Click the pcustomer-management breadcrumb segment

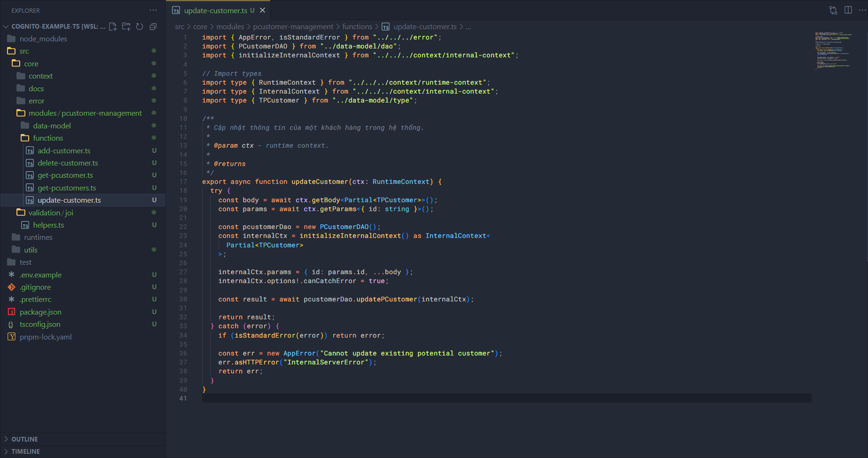(x=293, y=27)
